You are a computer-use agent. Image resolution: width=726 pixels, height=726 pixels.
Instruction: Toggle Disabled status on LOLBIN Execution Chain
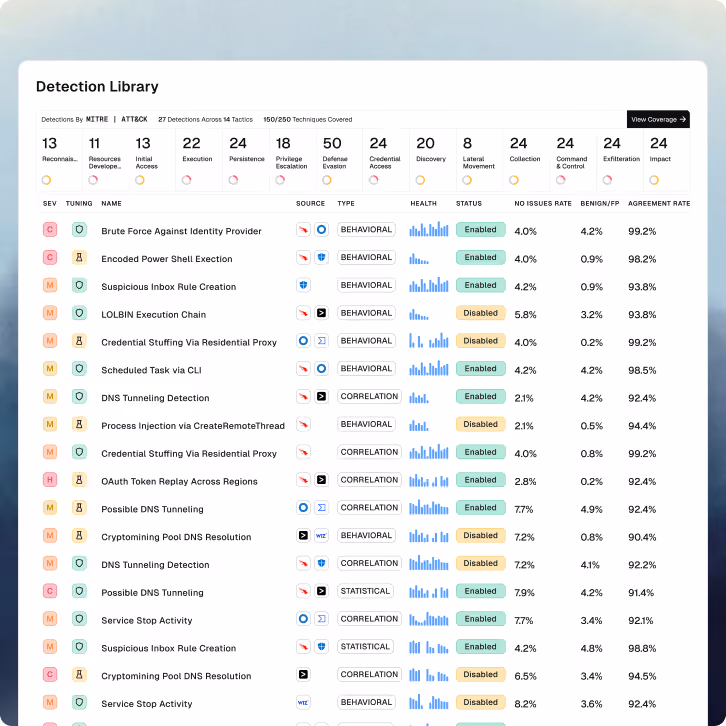click(481, 313)
